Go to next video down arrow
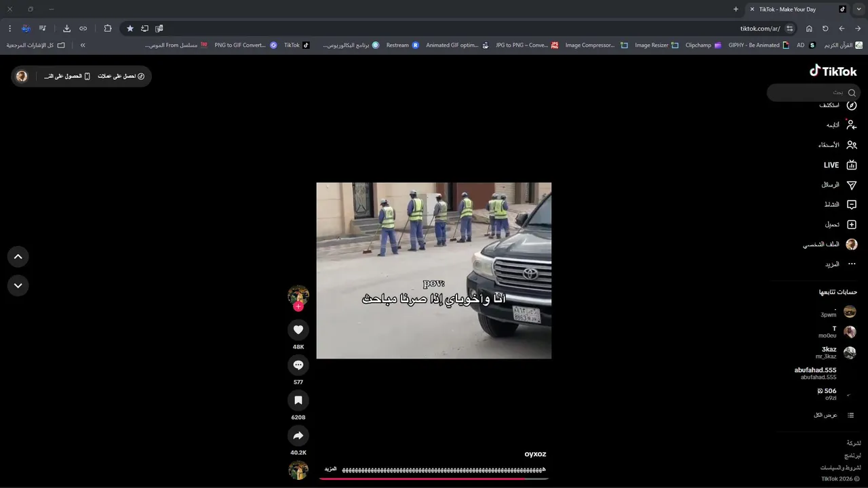Viewport: 868px width, 488px height. point(18,285)
